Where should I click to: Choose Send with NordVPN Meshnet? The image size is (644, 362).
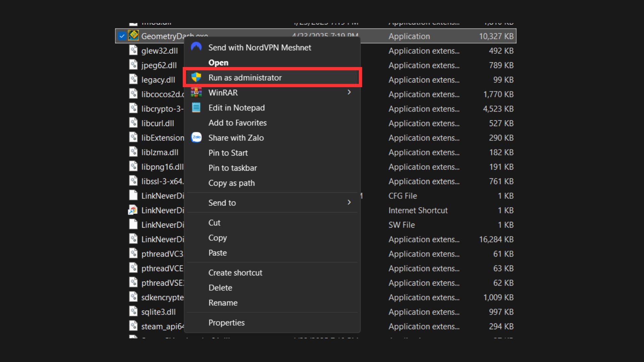260,48
